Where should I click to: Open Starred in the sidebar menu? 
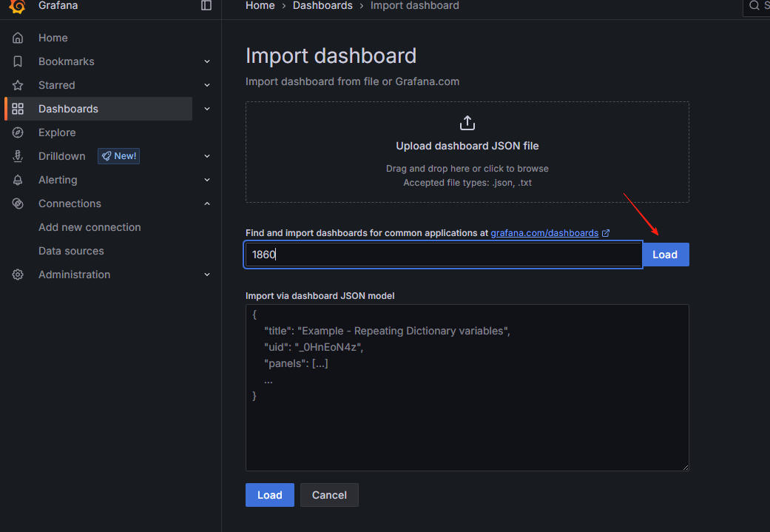pyautogui.click(x=57, y=85)
